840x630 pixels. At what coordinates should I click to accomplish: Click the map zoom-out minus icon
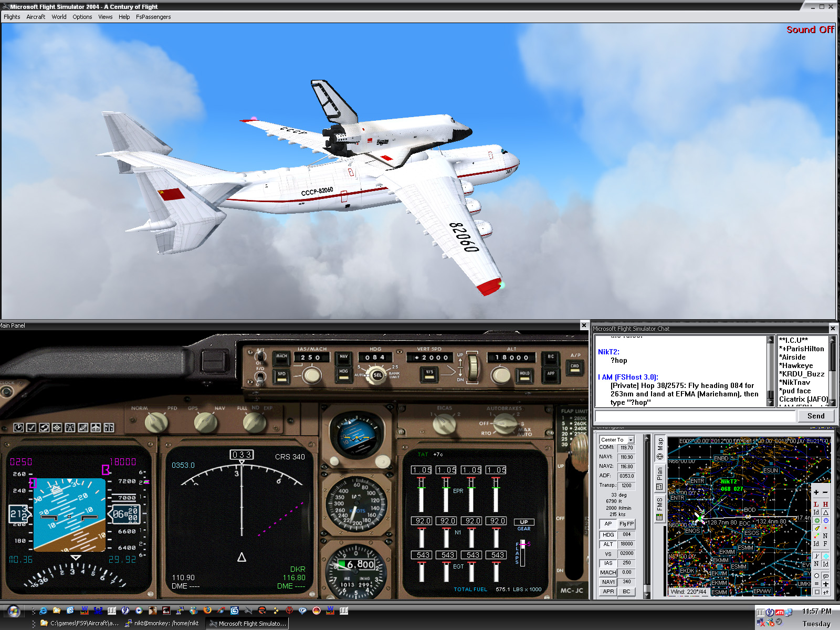pos(825,492)
